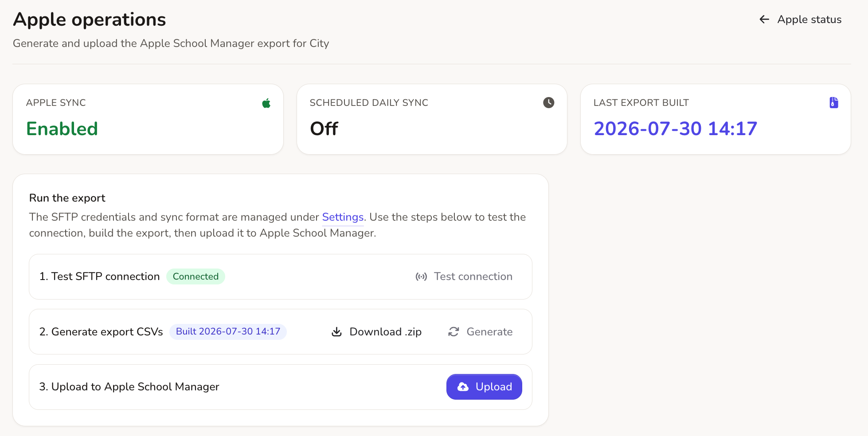The width and height of the screenshot is (868, 436).
Task: Upload the export to Apple School Manager
Action: (484, 387)
